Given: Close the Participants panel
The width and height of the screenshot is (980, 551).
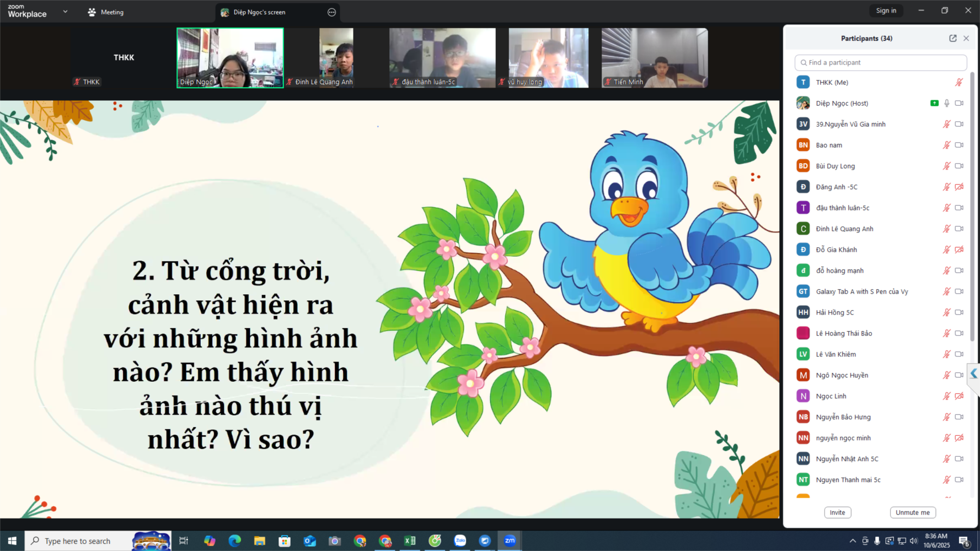Looking at the screenshot, I should (966, 38).
